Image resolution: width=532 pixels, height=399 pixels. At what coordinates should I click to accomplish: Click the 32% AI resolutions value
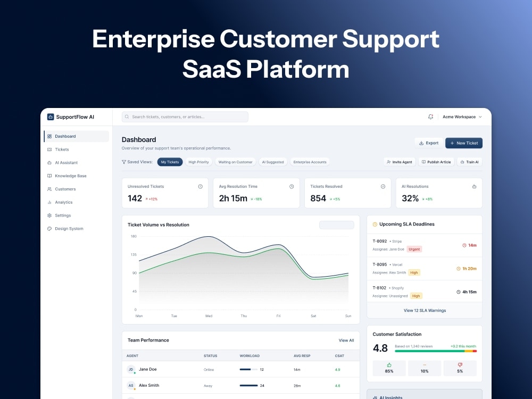(410, 198)
